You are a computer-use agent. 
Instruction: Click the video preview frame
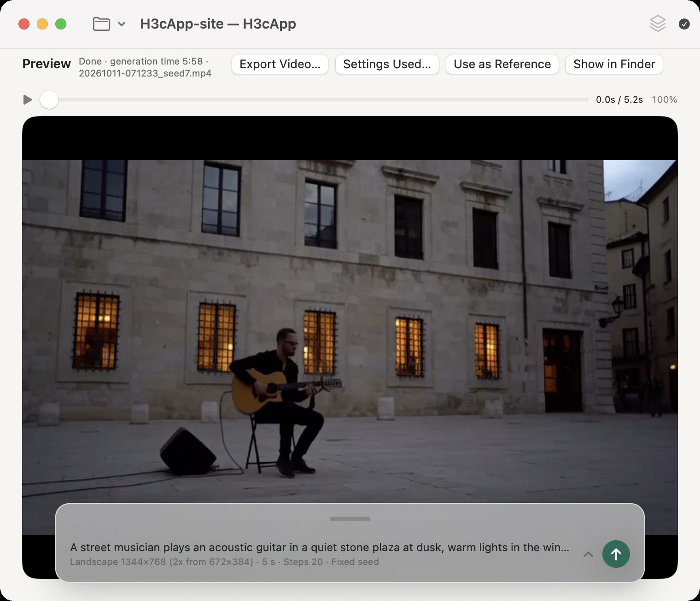click(350, 347)
